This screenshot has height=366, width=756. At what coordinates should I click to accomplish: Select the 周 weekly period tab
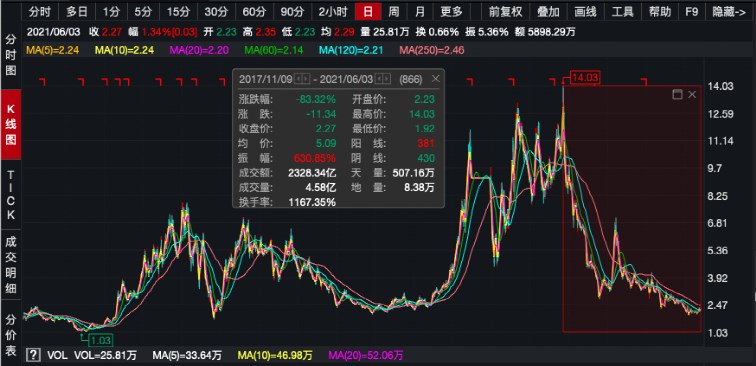pyautogui.click(x=393, y=12)
